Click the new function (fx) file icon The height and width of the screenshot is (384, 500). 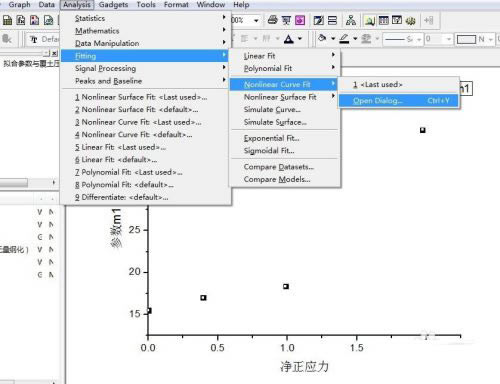[x=21, y=21]
